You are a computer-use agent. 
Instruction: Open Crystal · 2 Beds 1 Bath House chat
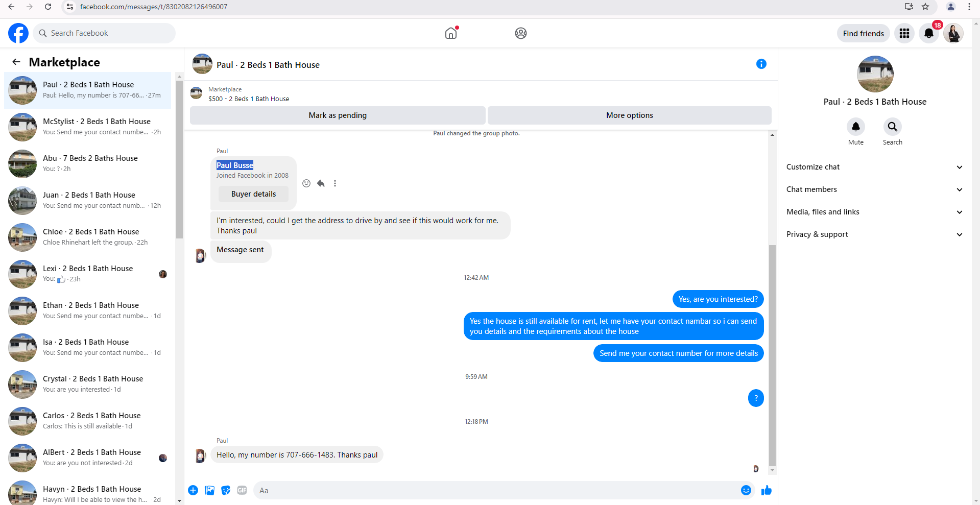[x=88, y=384]
